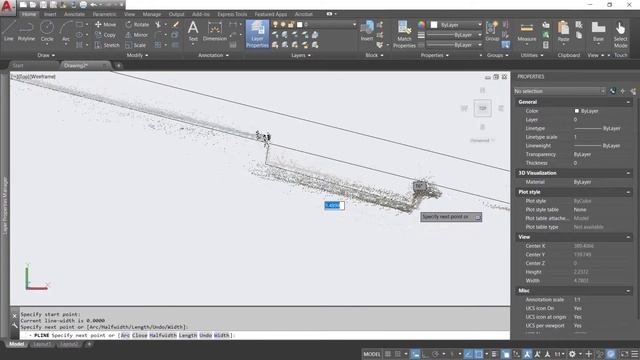
Task: Toggle snap mode in status bar
Action: click(398, 354)
